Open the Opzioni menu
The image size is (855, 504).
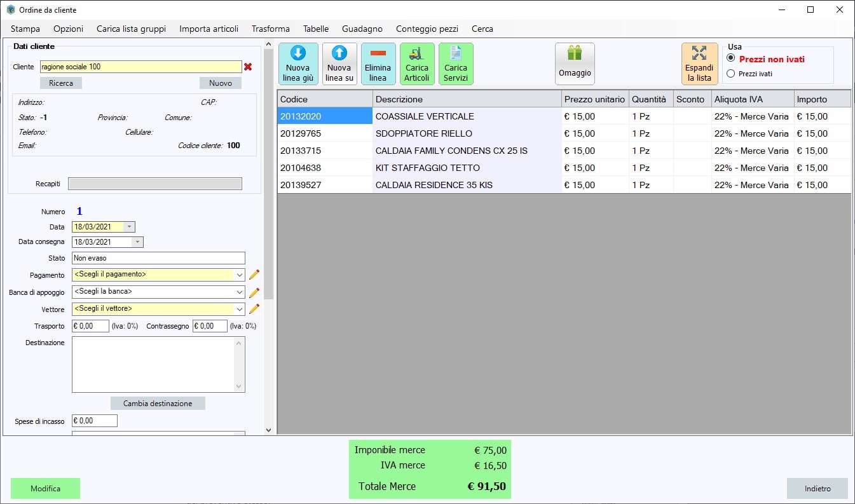pyautogui.click(x=68, y=29)
